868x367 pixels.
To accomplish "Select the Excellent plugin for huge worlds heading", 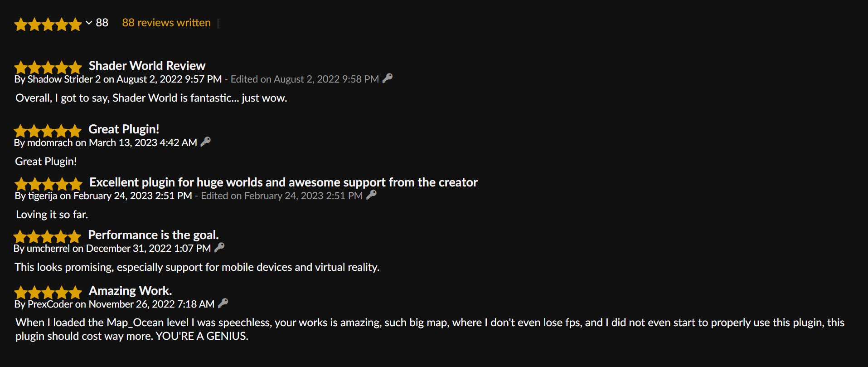I will pyautogui.click(x=283, y=182).
